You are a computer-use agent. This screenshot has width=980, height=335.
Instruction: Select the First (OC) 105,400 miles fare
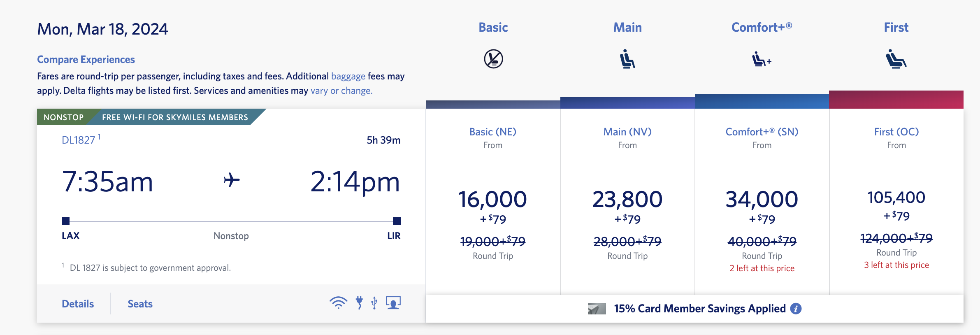(x=896, y=198)
